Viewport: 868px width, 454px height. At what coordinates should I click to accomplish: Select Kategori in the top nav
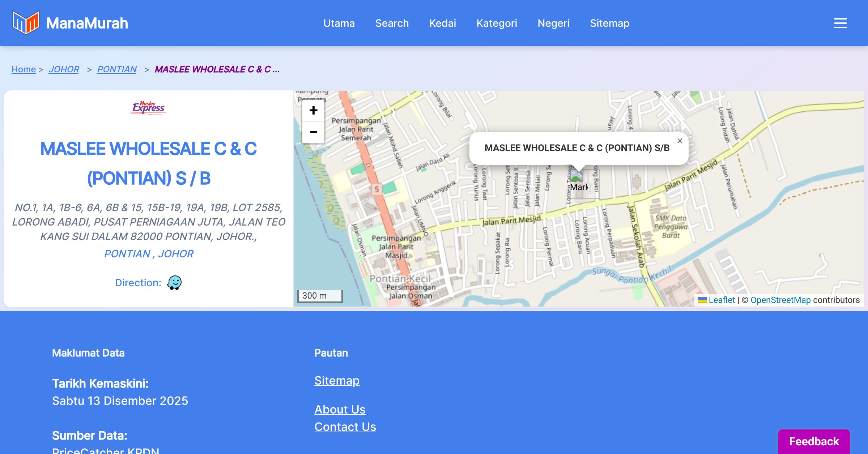(497, 23)
